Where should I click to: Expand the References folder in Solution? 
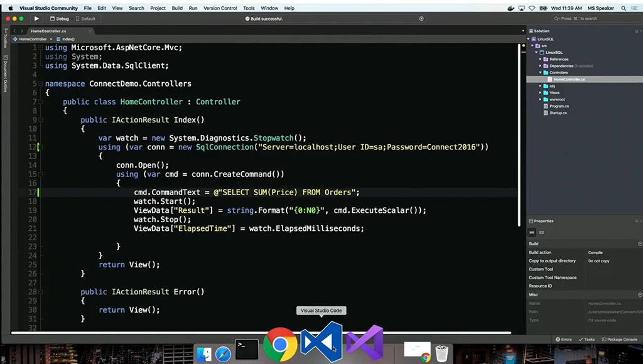pyautogui.click(x=541, y=59)
